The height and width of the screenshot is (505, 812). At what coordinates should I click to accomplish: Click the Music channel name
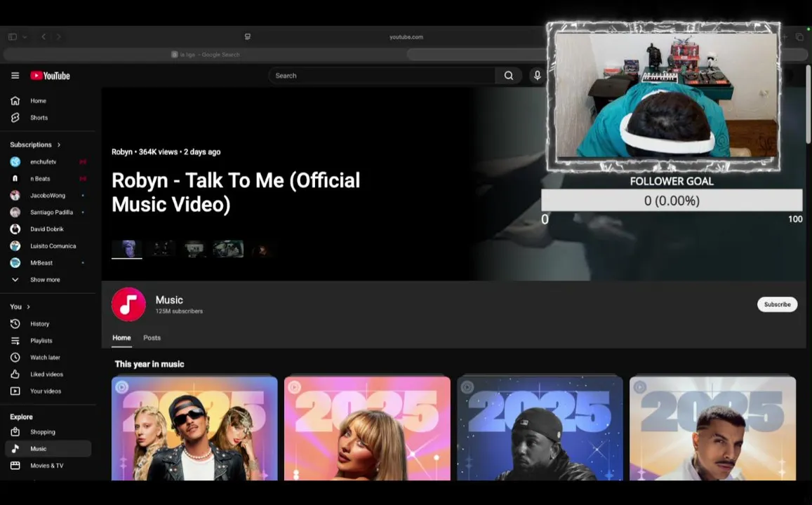[169, 300]
